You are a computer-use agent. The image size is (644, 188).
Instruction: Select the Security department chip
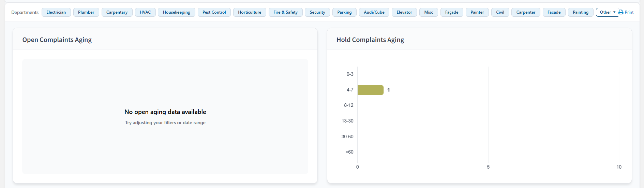point(317,12)
